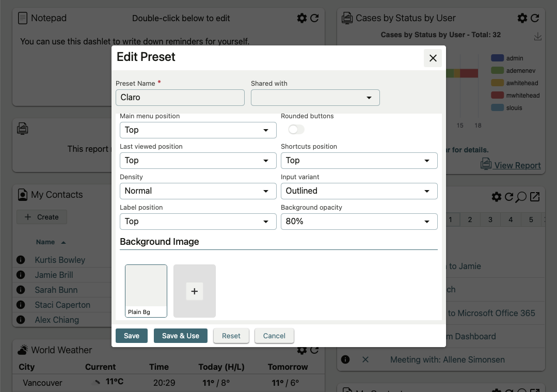The height and width of the screenshot is (392, 557).
Task: Open the Shared with dropdown
Action: tap(315, 98)
